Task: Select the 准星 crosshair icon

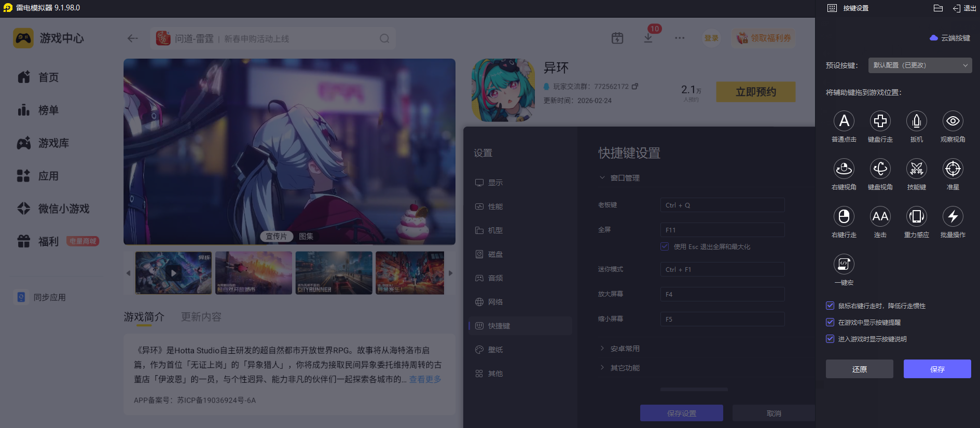Action: pyautogui.click(x=953, y=169)
